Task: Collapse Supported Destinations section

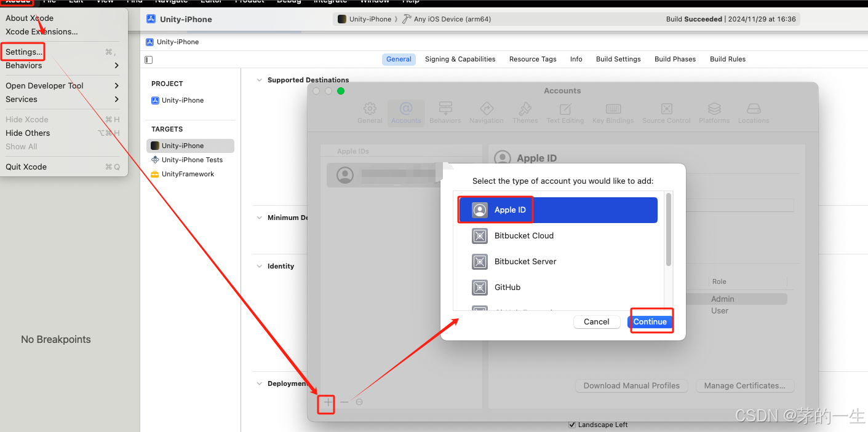Action: tap(260, 80)
